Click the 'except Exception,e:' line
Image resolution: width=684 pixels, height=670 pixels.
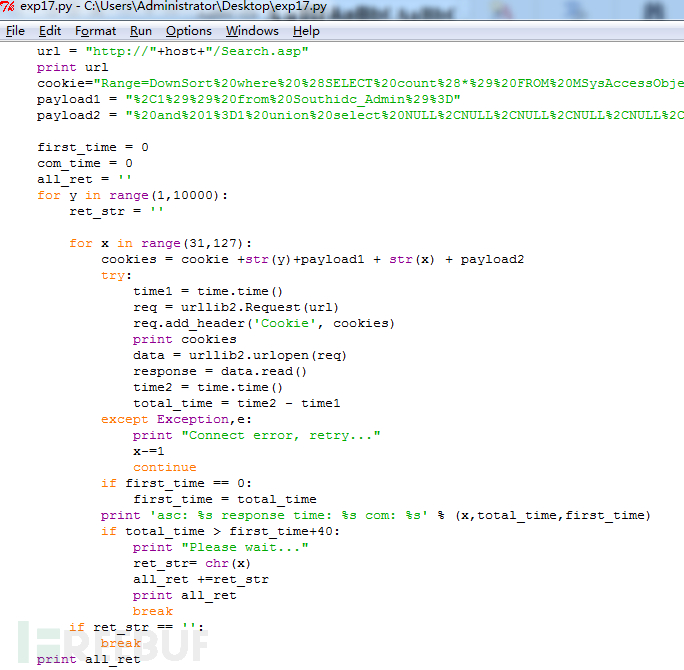(176, 420)
